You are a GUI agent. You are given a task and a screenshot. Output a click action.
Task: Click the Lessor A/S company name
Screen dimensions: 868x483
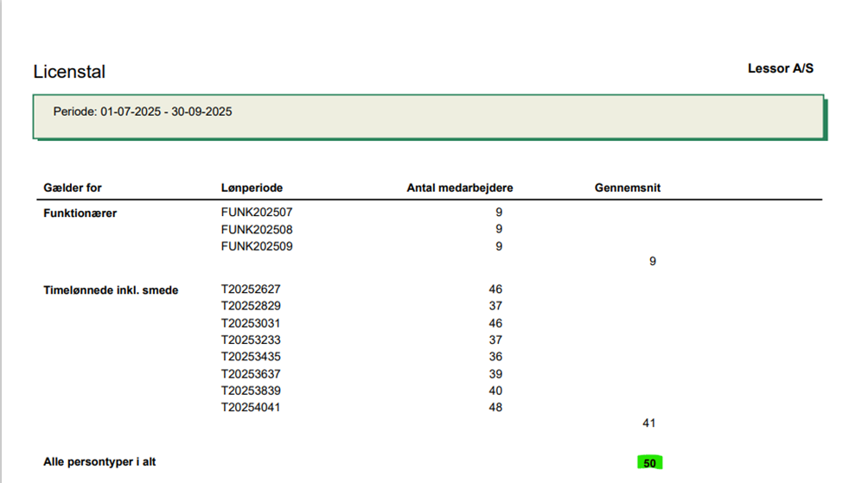pyautogui.click(x=780, y=68)
